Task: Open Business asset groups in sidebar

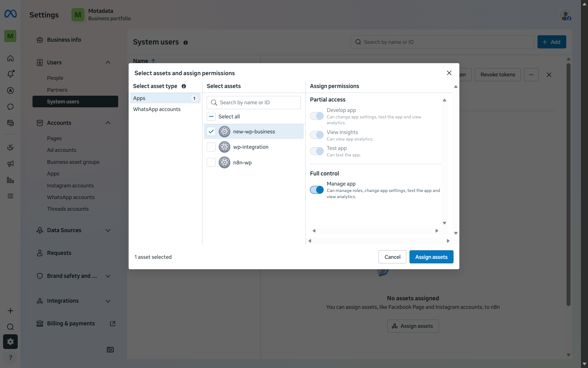Action: pyautogui.click(x=73, y=162)
